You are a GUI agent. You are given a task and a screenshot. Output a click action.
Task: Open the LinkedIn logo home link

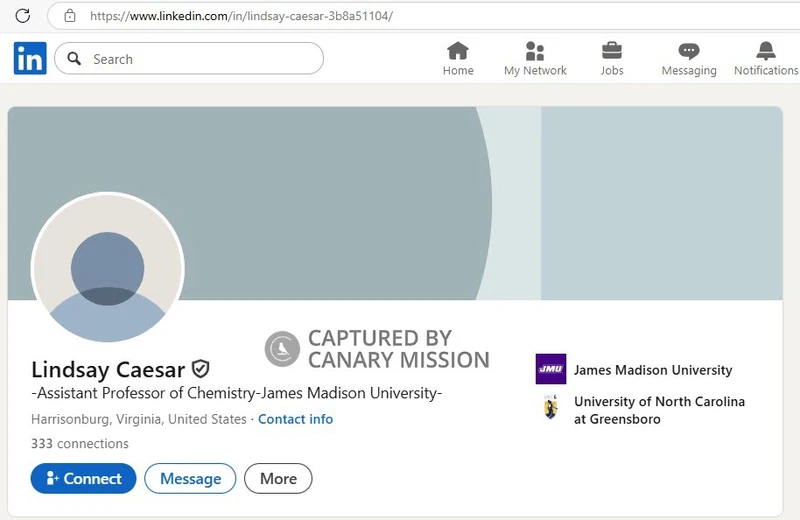click(x=30, y=58)
